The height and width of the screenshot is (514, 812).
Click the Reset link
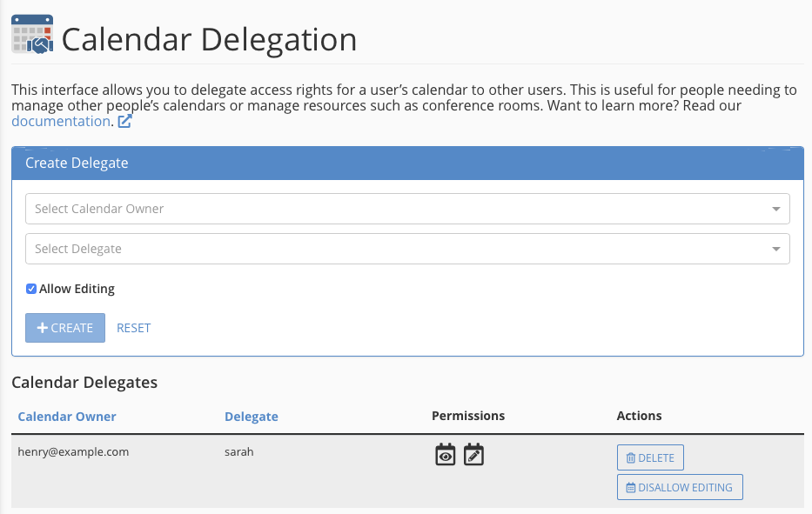[134, 328]
